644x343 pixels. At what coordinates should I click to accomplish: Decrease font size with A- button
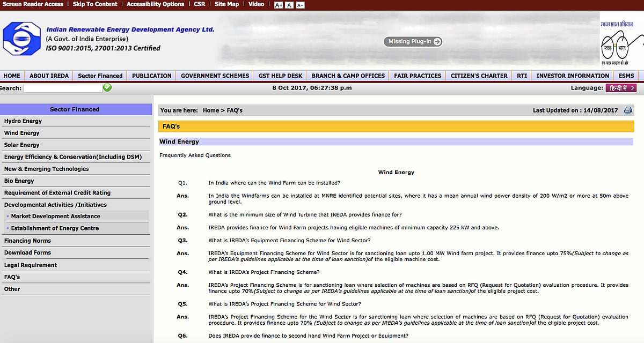300,5
